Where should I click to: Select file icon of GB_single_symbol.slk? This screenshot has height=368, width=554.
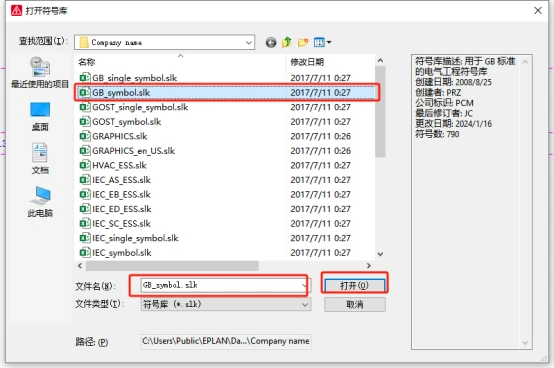[84, 77]
